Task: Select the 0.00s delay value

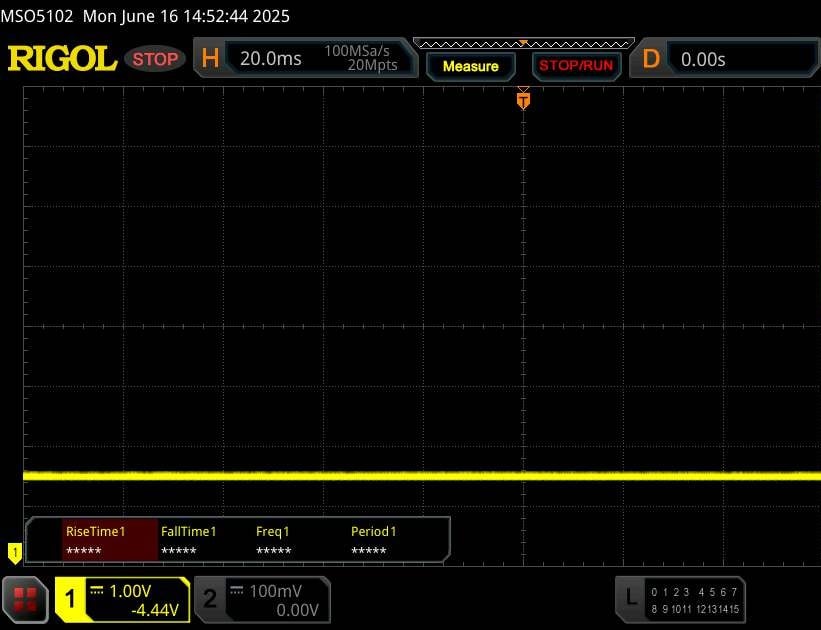Action: pos(703,59)
